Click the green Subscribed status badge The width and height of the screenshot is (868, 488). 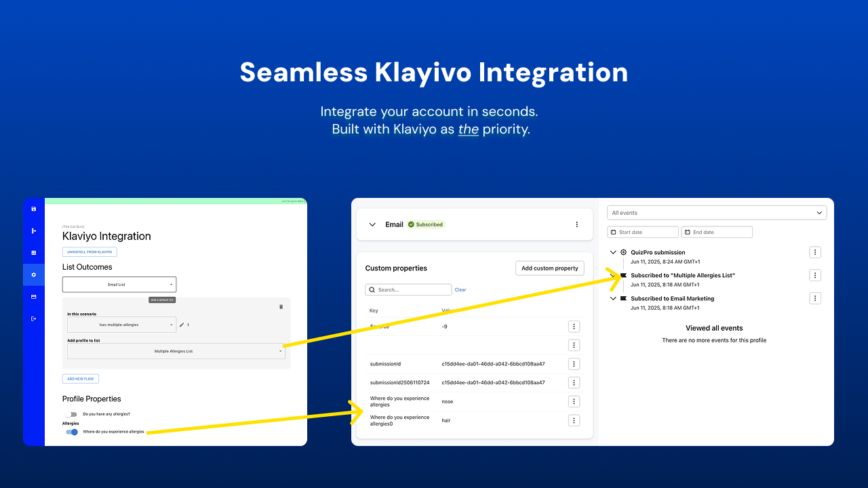click(426, 224)
